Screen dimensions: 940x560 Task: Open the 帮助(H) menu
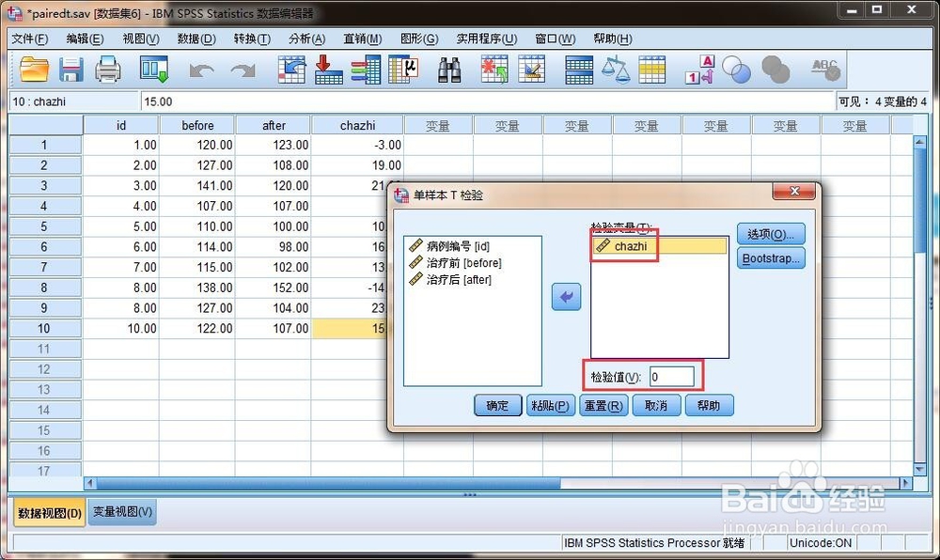[x=612, y=39]
